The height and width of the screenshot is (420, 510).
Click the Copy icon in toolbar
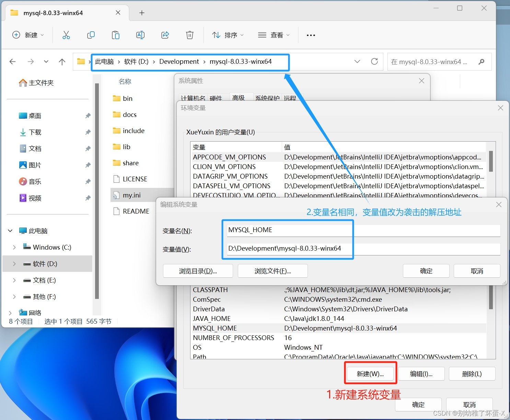coord(91,35)
